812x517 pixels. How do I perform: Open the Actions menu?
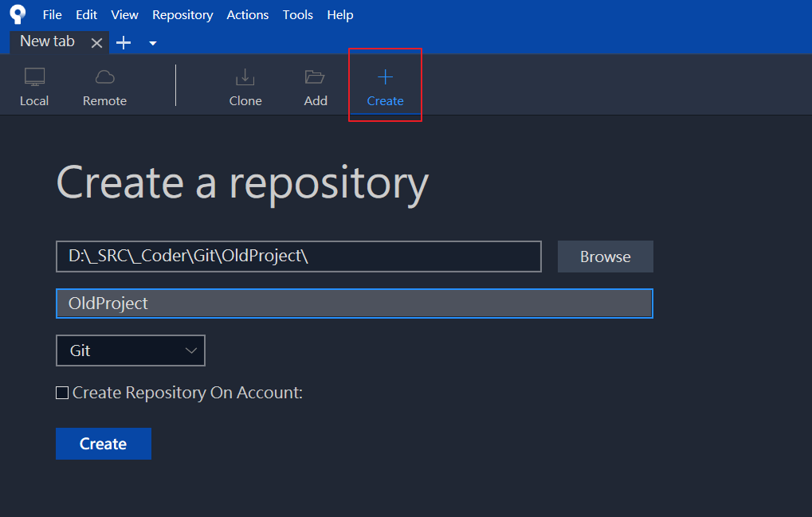(248, 15)
